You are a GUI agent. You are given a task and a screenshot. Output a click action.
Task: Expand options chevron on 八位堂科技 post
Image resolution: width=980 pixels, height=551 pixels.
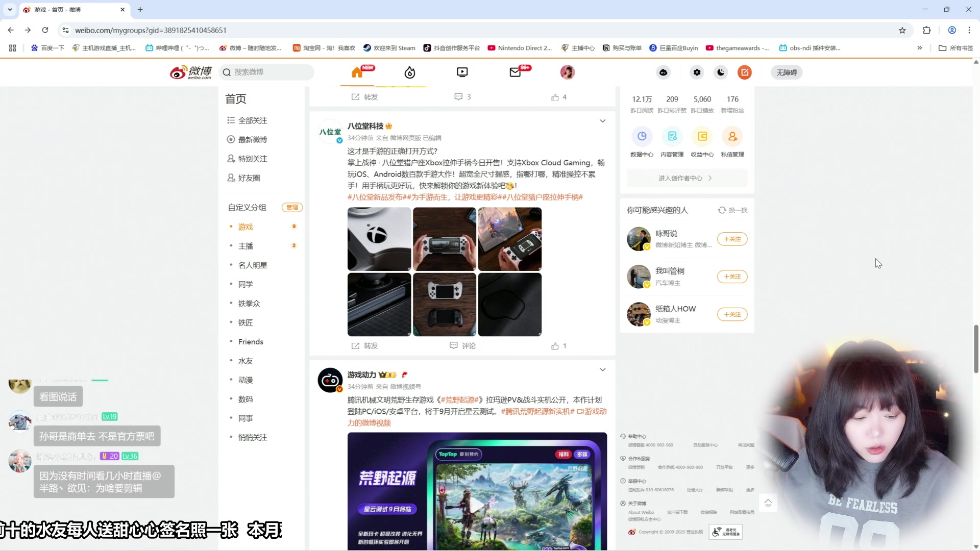(603, 121)
